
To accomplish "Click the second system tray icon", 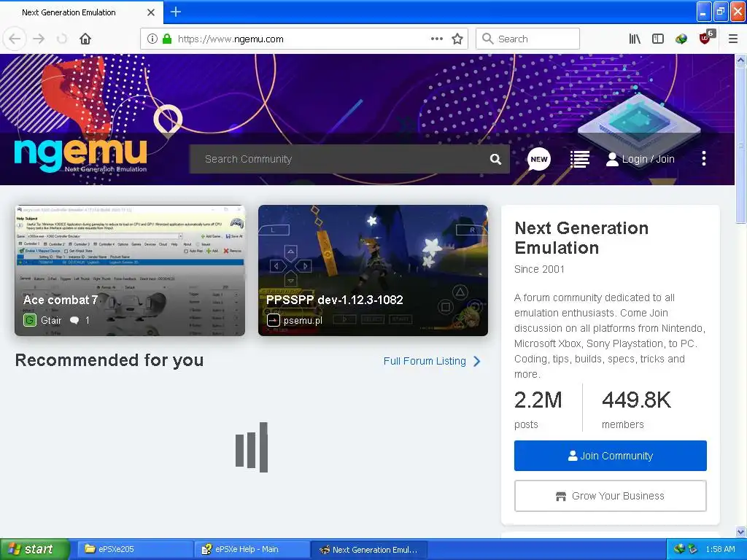I will pos(693,549).
